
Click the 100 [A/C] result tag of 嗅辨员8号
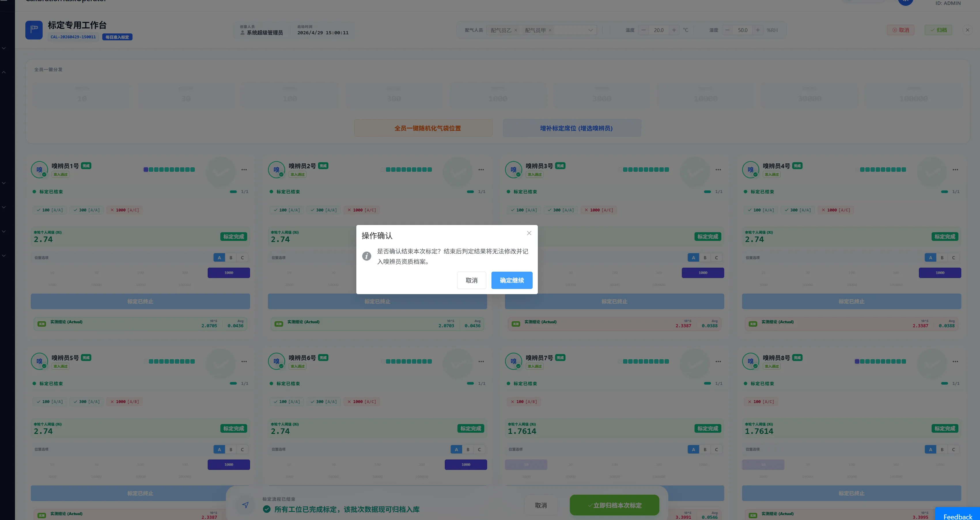[x=760, y=402]
